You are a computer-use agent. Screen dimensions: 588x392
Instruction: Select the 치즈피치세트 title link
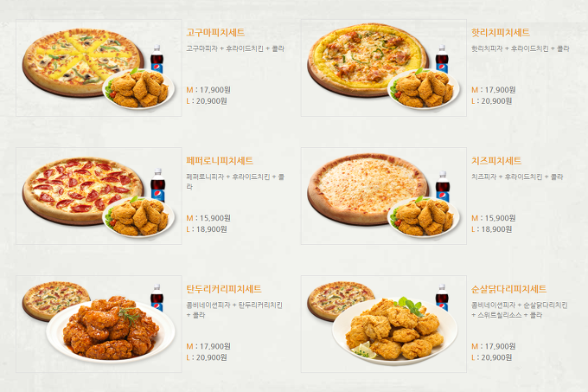[496, 161]
